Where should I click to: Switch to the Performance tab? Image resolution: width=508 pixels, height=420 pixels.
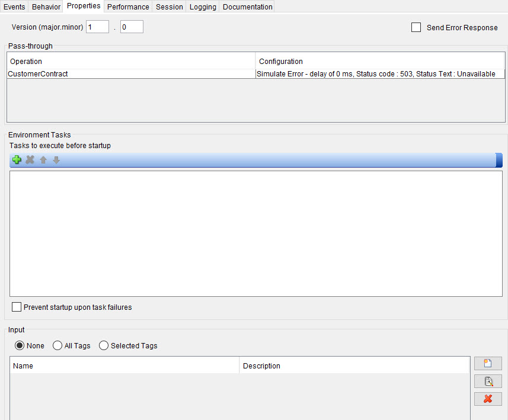[x=128, y=7]
